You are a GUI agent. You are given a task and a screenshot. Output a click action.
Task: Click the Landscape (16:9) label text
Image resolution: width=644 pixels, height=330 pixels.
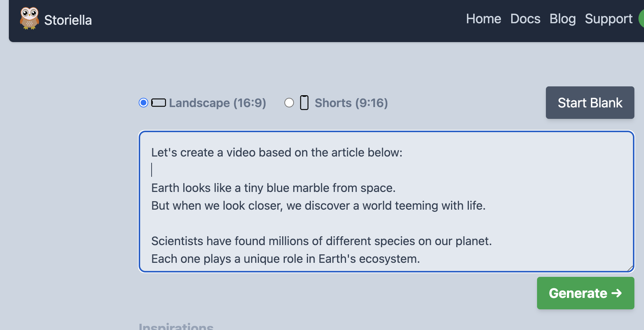tap(217, 103)
